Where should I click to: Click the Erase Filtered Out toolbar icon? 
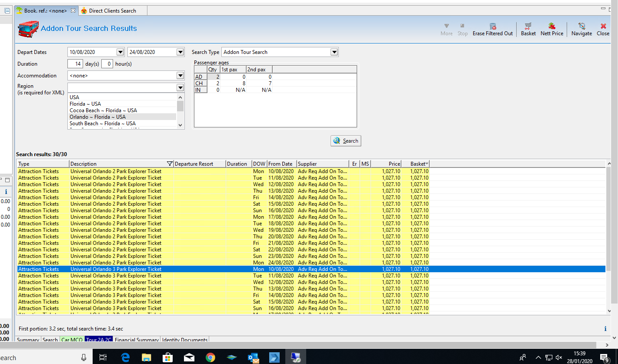pyautogui.click(x=492, y=27)
